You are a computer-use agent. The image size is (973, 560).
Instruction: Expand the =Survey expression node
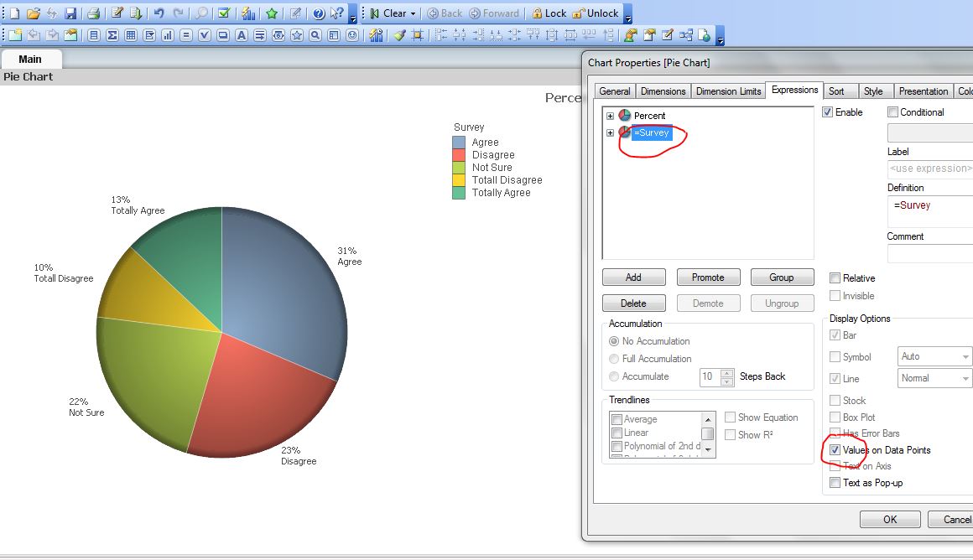tap(610, 132)
